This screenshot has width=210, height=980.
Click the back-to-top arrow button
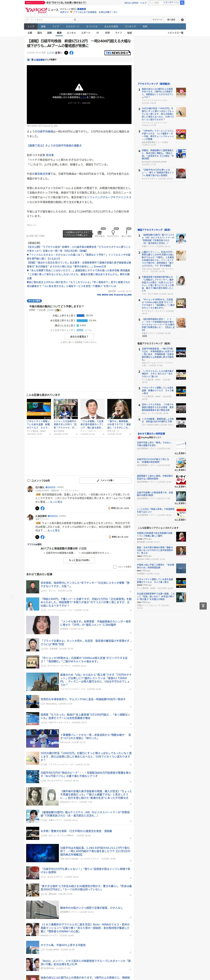coord(203,606)
